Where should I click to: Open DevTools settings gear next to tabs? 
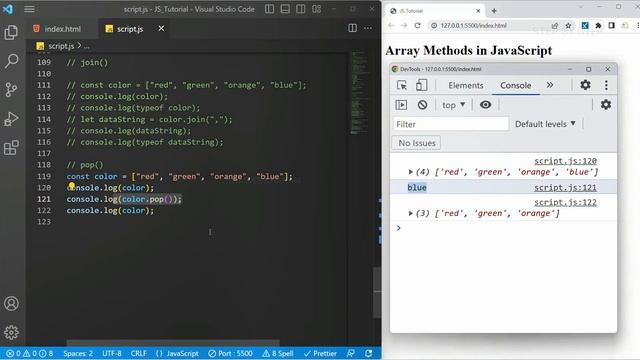[x=585, y=85]
